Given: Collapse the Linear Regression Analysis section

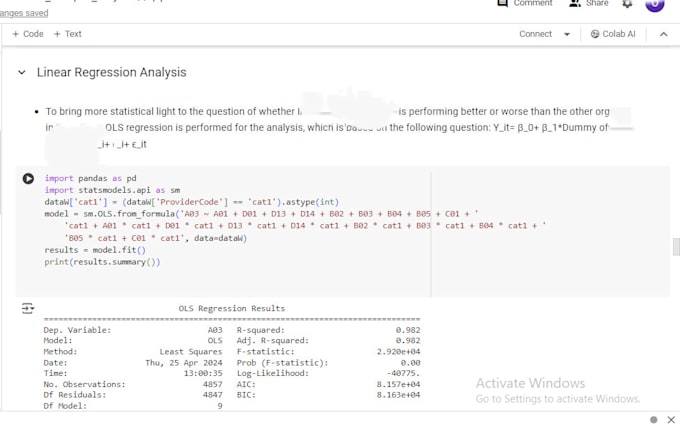Looking at the screenshot, I should coord(22,72).
